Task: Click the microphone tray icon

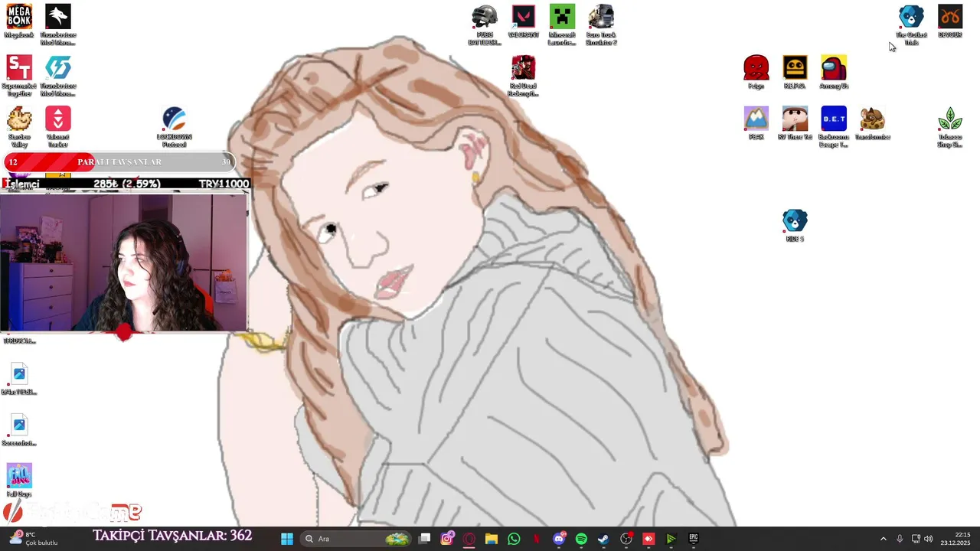Action: (x=900, y=539)
